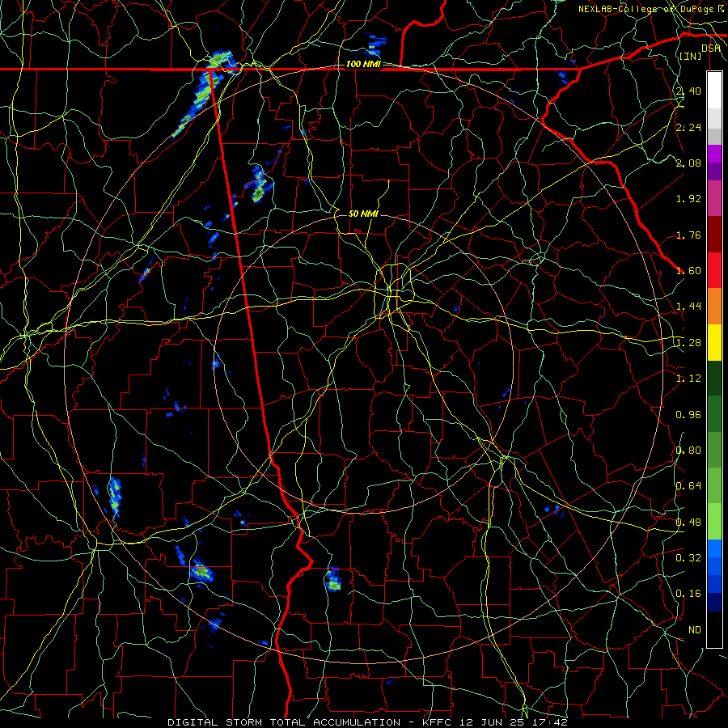Click the [IN] units label

(x=690, y=56)
